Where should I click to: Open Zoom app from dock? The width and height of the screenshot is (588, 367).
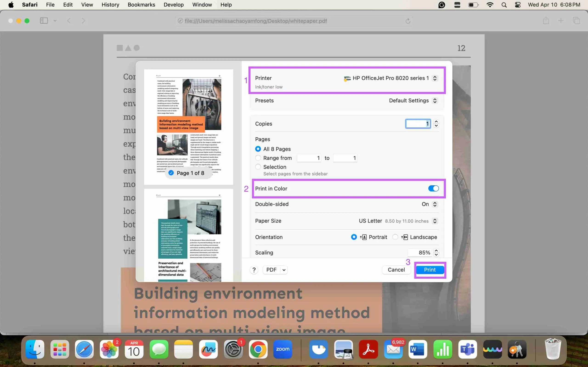(x=282, y=349)
